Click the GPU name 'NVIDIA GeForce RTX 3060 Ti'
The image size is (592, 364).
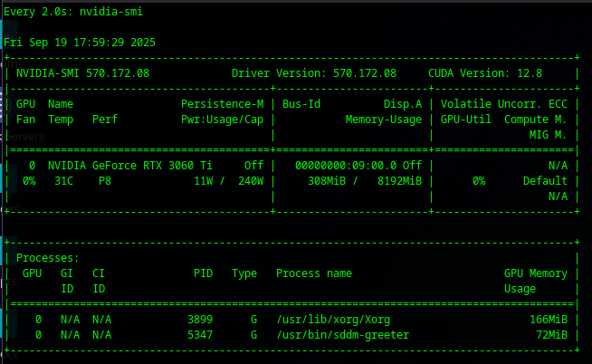click(x=130, y=166)
